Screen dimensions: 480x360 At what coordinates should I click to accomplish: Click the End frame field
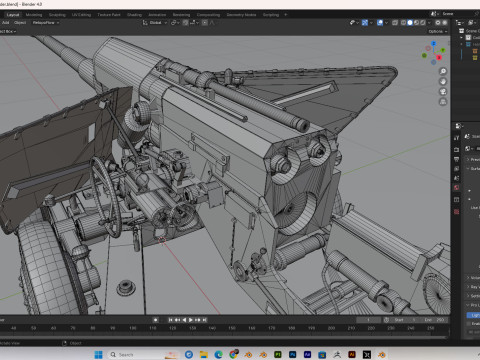click(433, 320)
